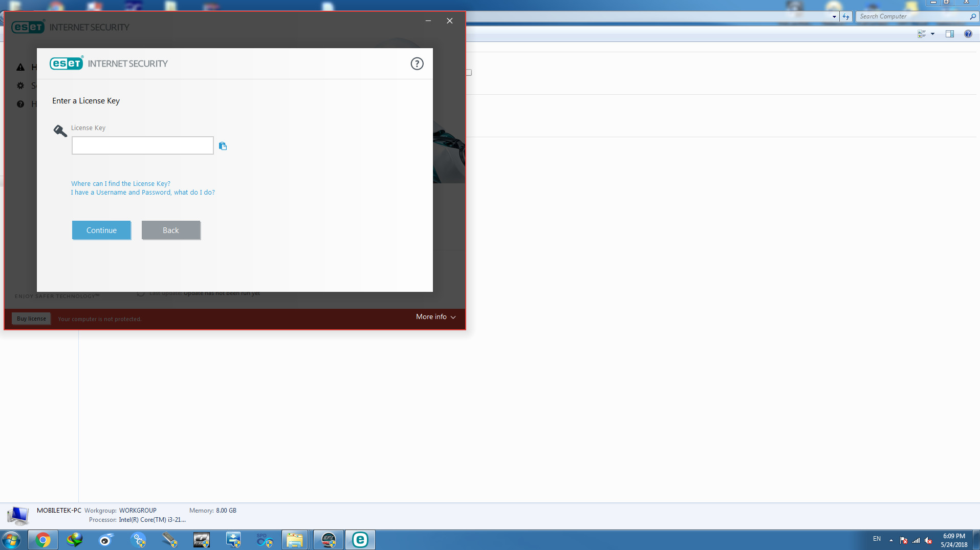Launch Google Chrome from the taskbar
980x550 pixels.
tap(43, 540)
